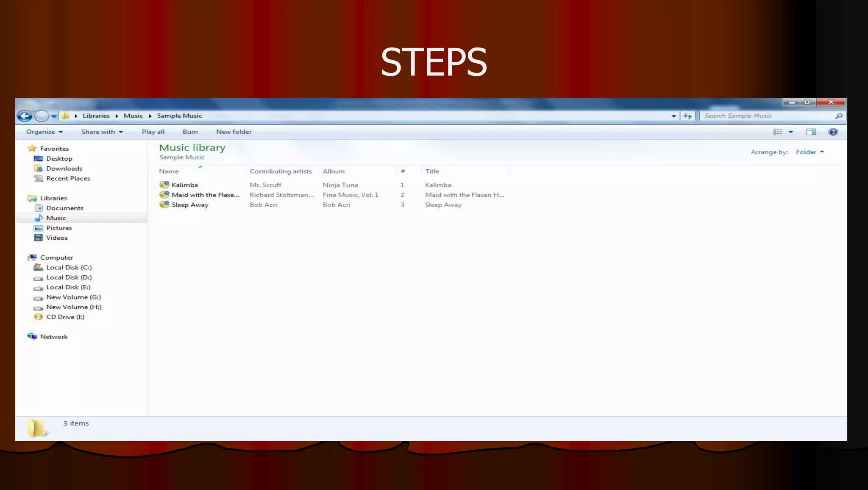Screen dimensions: 868x490
Task: Select the Kalimba music file
Action: [x=184, y=185]
